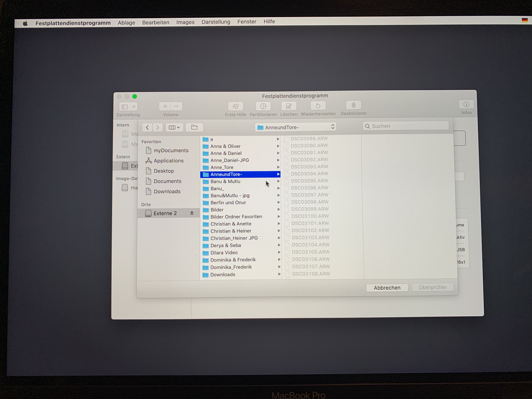Screen dimensions: 532x399
Task: Click the add Volume plus button
Action: click(165, 106)
